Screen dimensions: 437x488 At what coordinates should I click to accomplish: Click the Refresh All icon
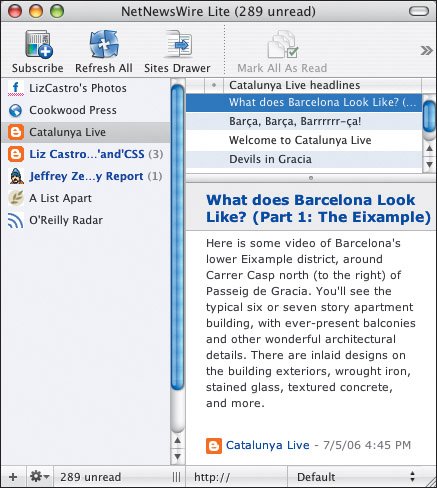[104, 44]
